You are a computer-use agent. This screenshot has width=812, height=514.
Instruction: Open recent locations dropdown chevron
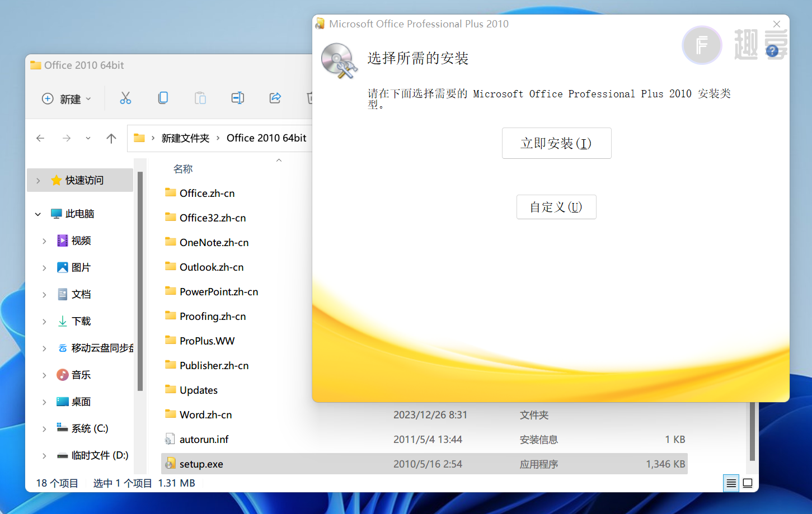coord(88,138)
